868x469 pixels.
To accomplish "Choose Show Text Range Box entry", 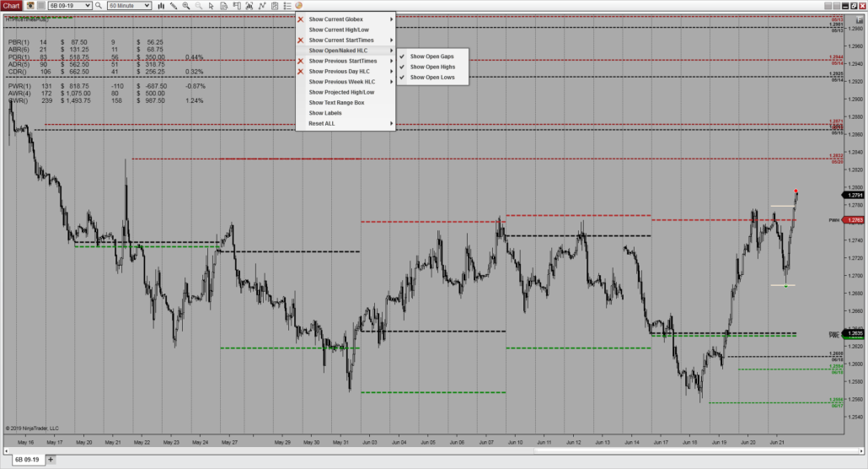I will pos(336,102).
